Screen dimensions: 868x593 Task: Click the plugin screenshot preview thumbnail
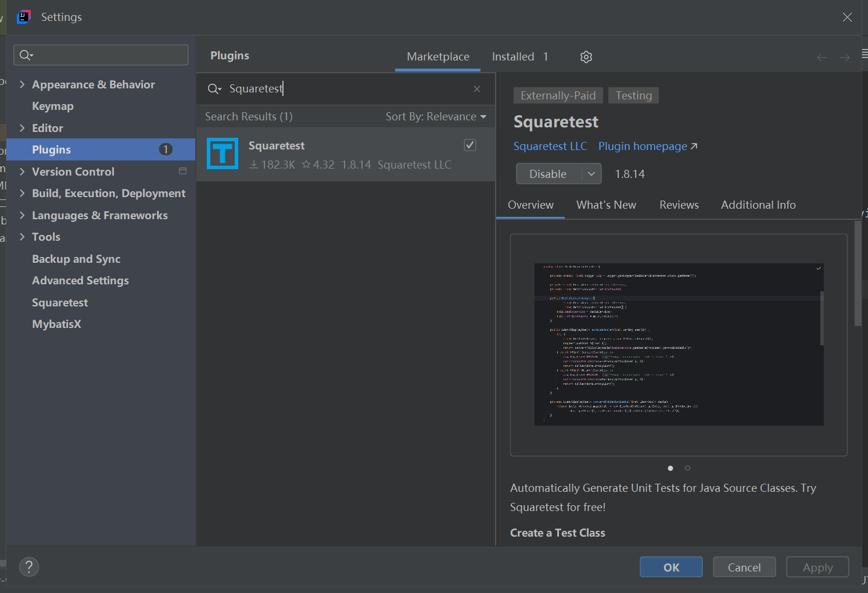coord(679,344)
